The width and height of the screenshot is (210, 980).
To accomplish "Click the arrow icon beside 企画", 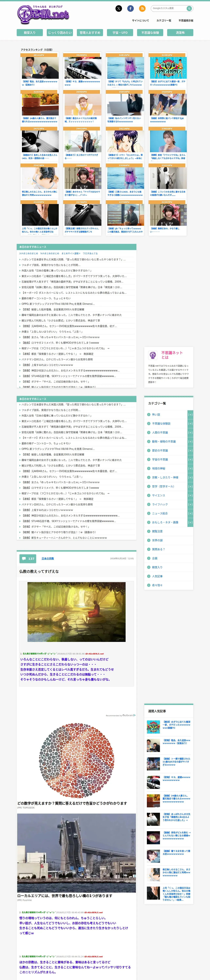I will [x=149, y=558].
